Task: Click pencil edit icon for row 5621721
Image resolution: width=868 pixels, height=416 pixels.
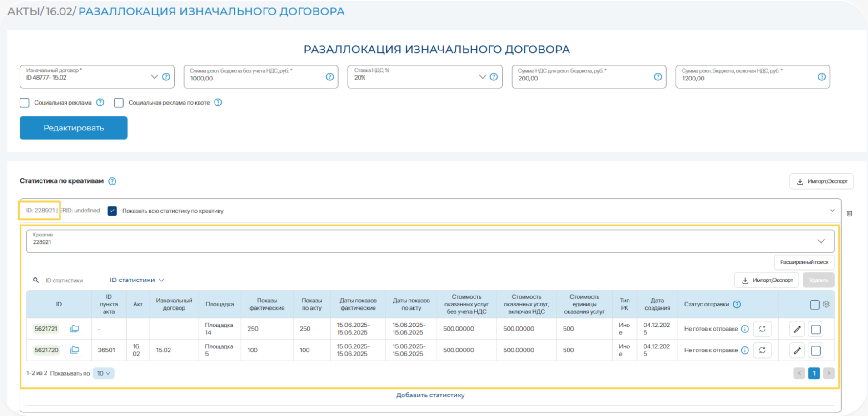Action: [797, 329]
